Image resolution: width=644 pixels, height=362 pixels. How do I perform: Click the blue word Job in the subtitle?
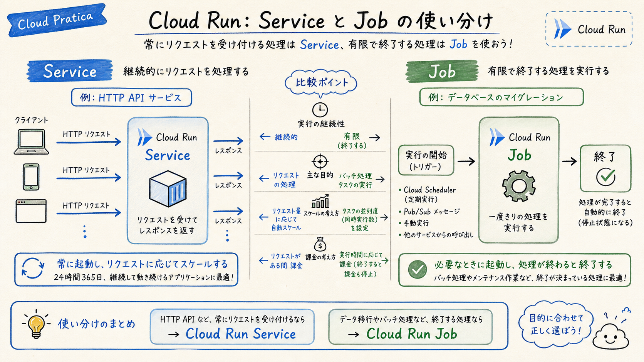click(x=458, y=44)
